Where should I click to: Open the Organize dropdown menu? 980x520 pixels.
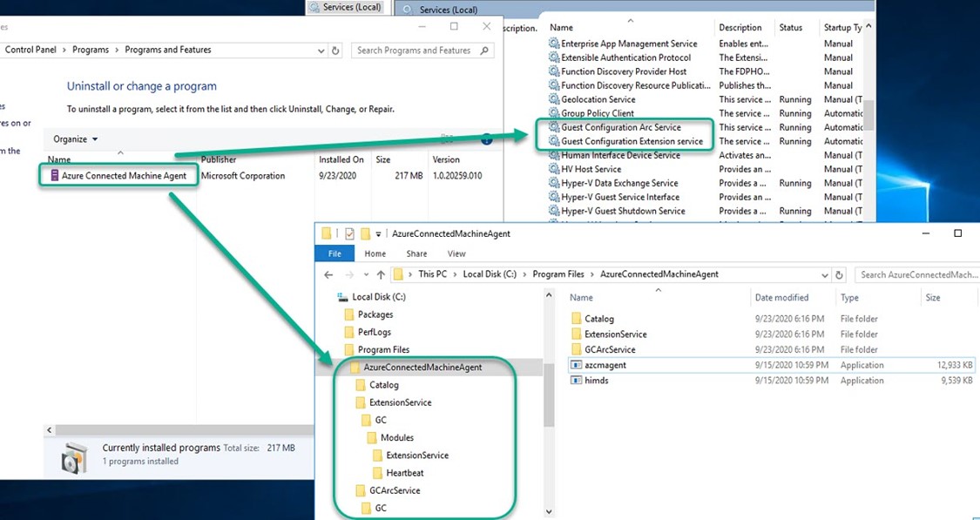tap(76, 139)
